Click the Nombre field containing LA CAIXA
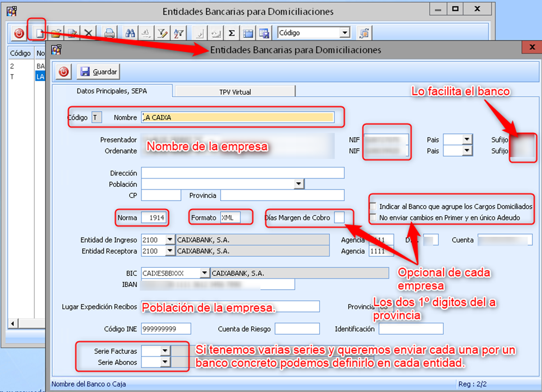Viewport: 542px width, 392px height. pos(237,117)
